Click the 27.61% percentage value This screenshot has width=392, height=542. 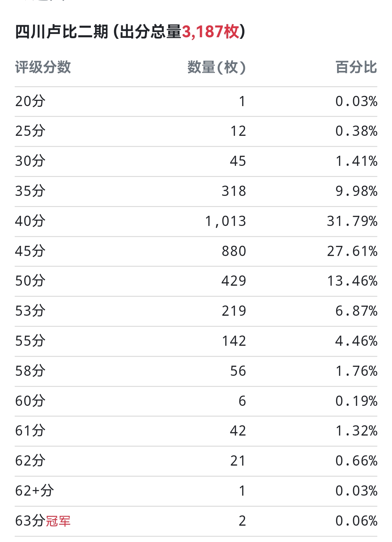(352, 251)
